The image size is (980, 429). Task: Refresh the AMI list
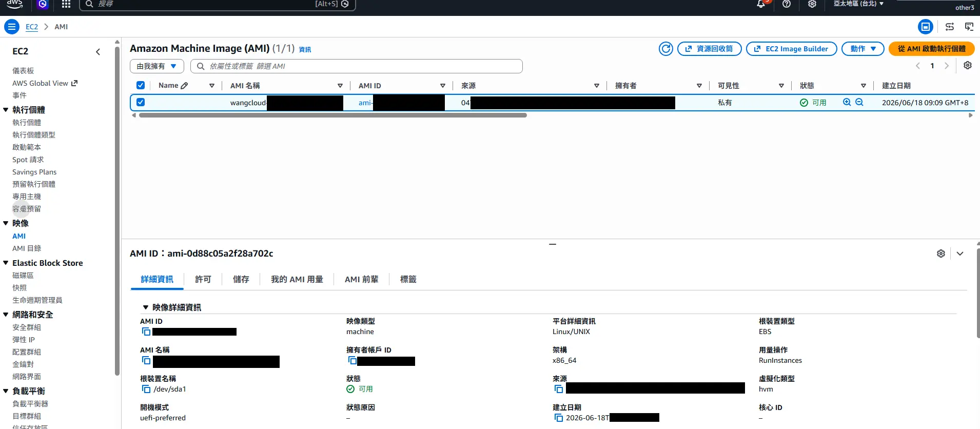pos(666,49)
